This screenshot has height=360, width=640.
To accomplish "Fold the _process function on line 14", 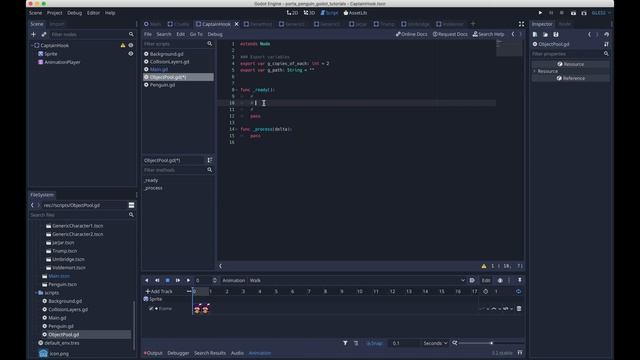I will click(237, 129).
